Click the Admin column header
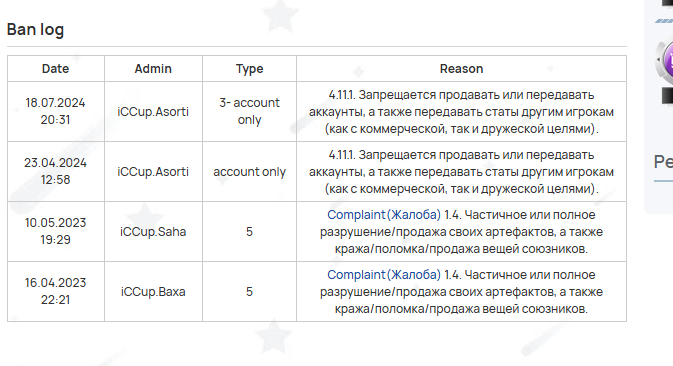This screenshot has height=366, width=673. 153,69
